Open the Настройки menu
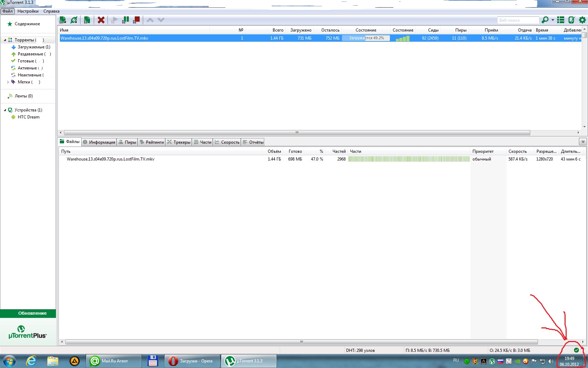This screenshot has width=588, height=368. 28,11
